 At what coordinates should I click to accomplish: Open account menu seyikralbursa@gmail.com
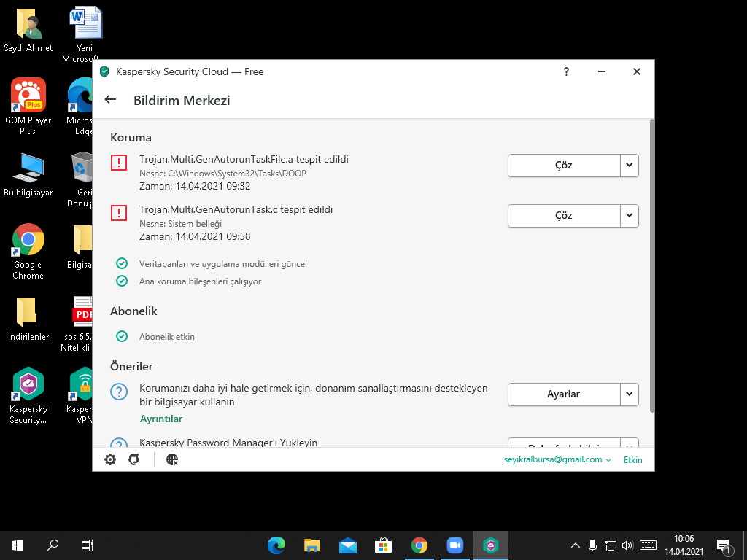point(557,459)
